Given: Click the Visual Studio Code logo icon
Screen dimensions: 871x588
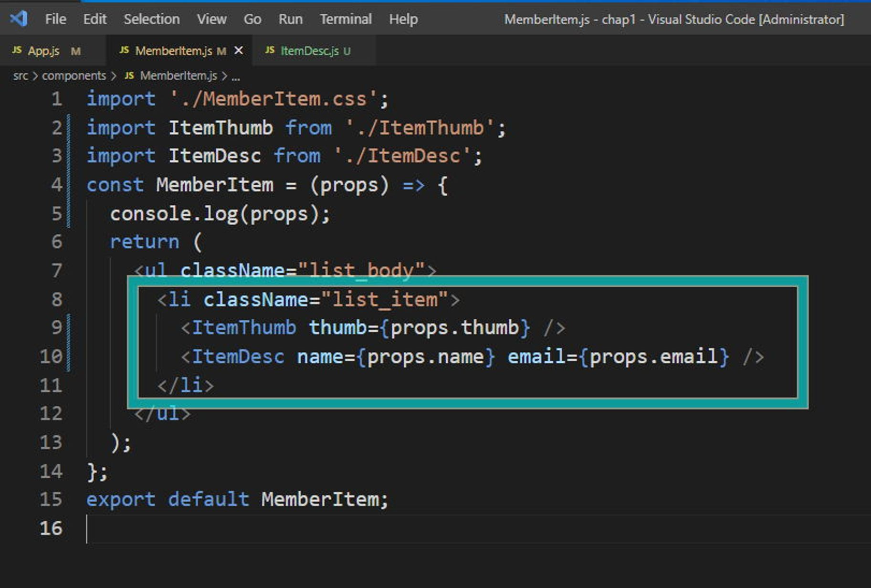Looking at the screenshot, I should (x=19, y=19).
